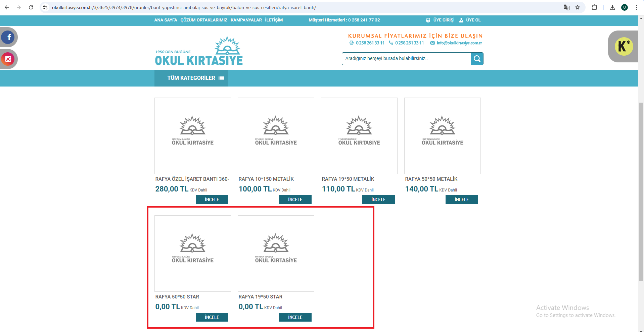Open RAFYA 19*50 STAR product image
This screenshot has height=332, width=644.
(x=276, y=254)
